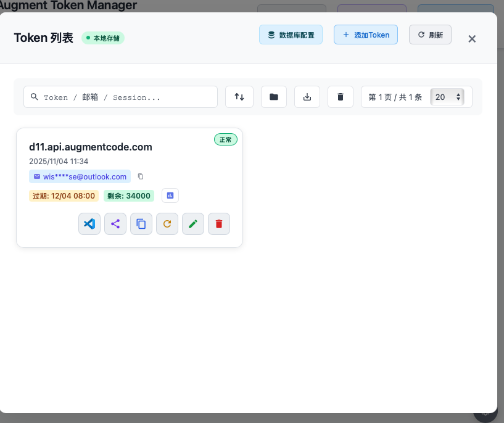The width and height of the screenshot is (504, 423).
Task: Click the 本地存储 storage status badge
Action: click(103, 38)
